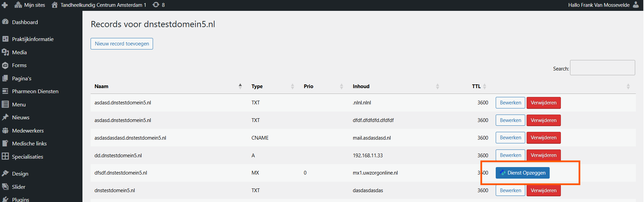The height and width of the screenshot is (202, 644).
Task: Delete the dd.dnstestdomein5.nl A record
Action: coord(543,155)
